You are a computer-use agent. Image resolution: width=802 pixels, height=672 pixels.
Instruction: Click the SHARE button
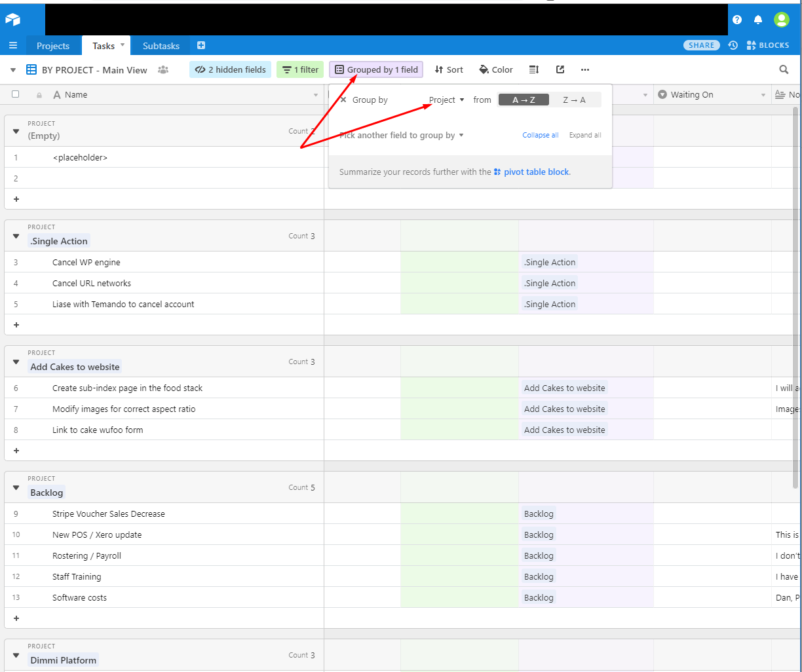pos(702,45)
